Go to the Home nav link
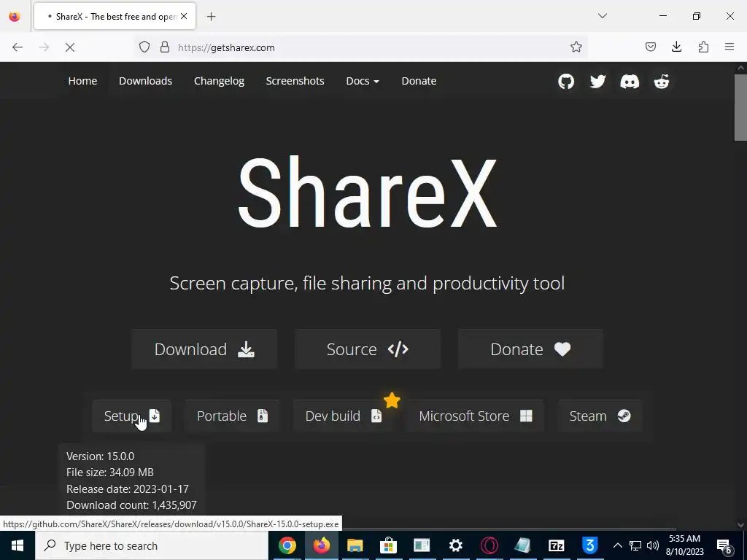Screen dimensions: 747x560 [x=82, y=81]
